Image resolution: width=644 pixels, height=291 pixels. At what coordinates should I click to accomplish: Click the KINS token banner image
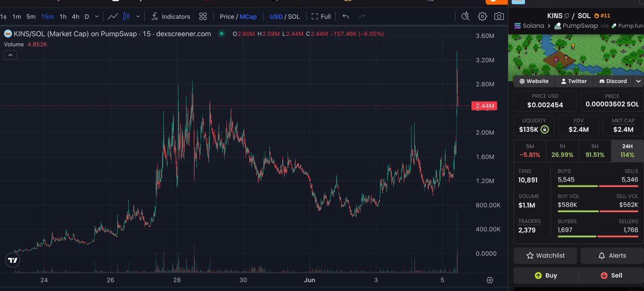[x=576, y=58]
